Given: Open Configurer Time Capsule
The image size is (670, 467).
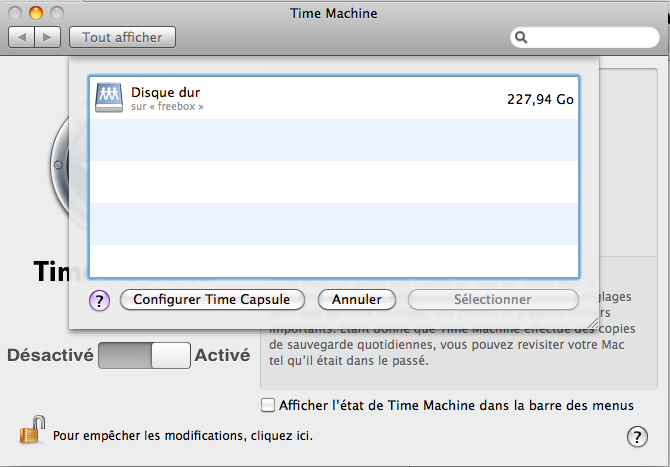Looking at the screenshot, I should tap(211, 299).
